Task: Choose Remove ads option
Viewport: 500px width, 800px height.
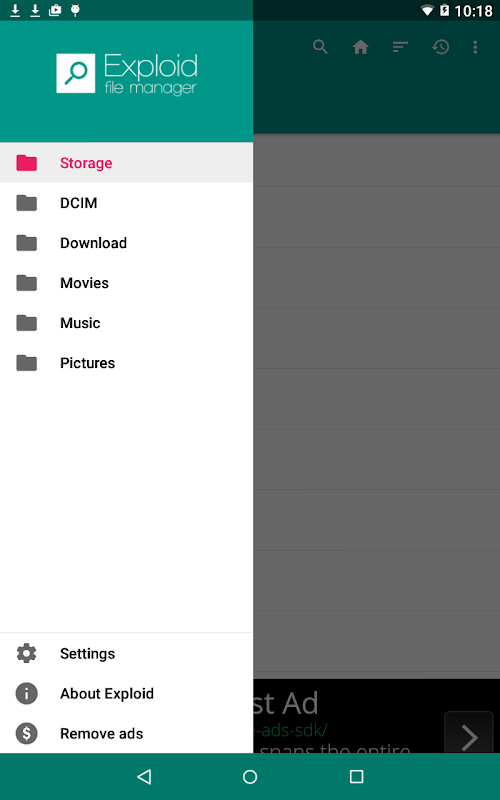Action: click(x=127, y=733)
